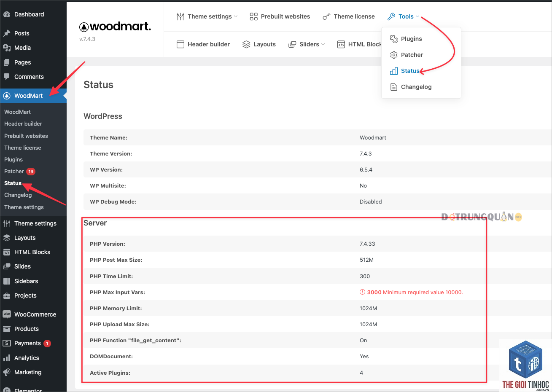Click the Tools wrench icon
The image size is (552, 392).
click(391, 16)
